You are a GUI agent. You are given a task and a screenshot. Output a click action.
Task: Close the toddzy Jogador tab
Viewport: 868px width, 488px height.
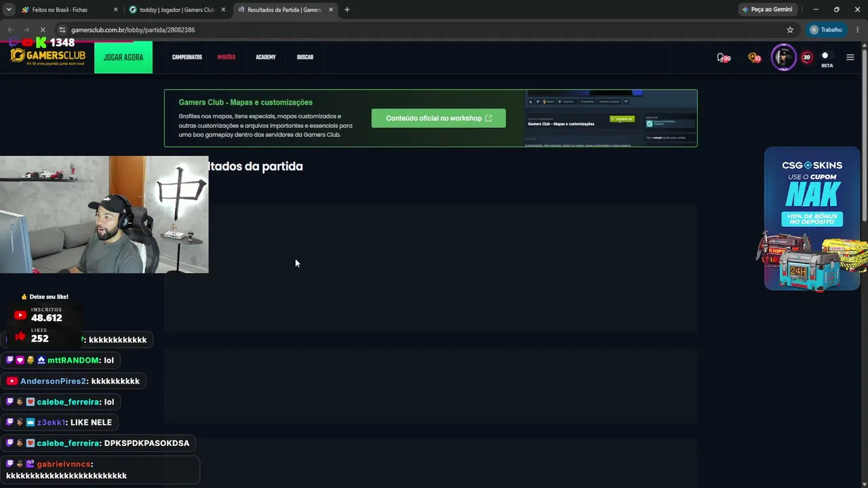pyautogui.click(x=223, y=9)
